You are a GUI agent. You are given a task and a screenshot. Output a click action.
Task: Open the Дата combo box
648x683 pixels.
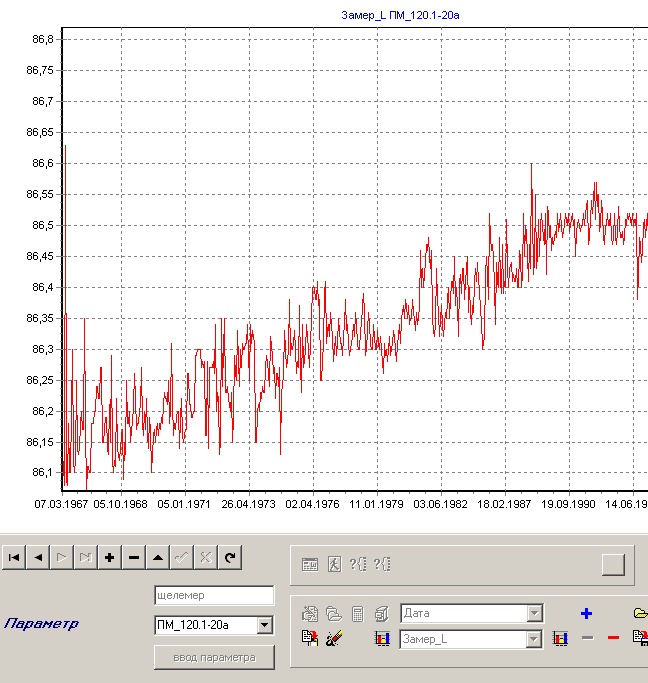pyautogui.click(x=534, y=614)
